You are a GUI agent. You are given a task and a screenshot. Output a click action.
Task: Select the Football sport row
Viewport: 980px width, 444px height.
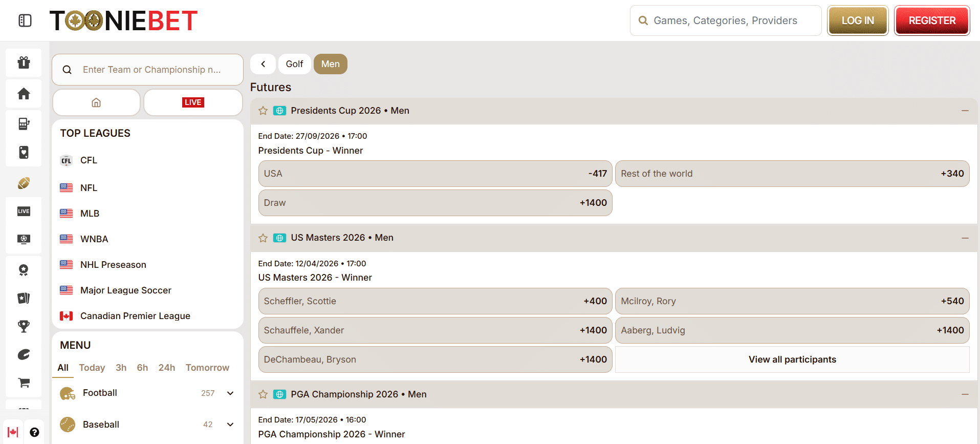pos(147,393)
